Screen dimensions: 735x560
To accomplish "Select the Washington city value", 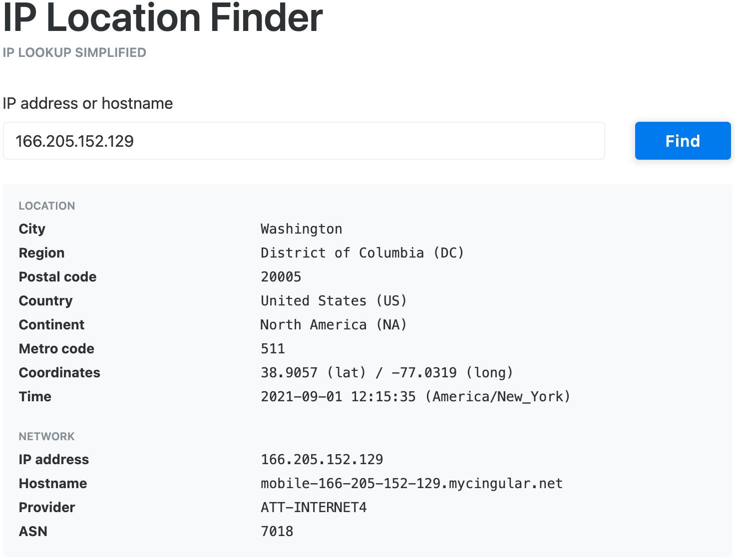I will pos(302,229).
